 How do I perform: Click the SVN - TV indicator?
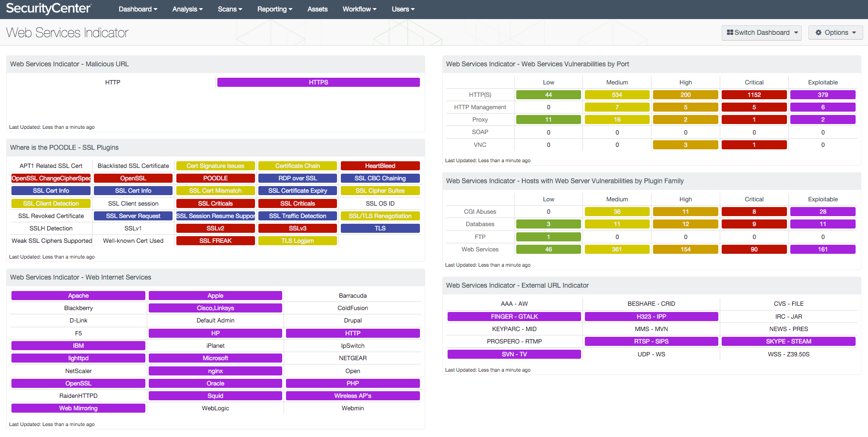click(514, 354)
